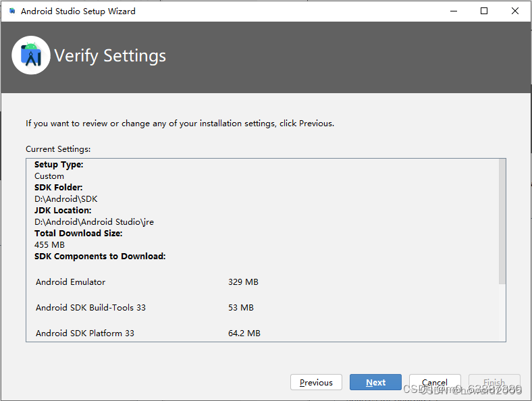
Task: Select the 'Total Download Size:' heading
Action: [x=78, y=234]
